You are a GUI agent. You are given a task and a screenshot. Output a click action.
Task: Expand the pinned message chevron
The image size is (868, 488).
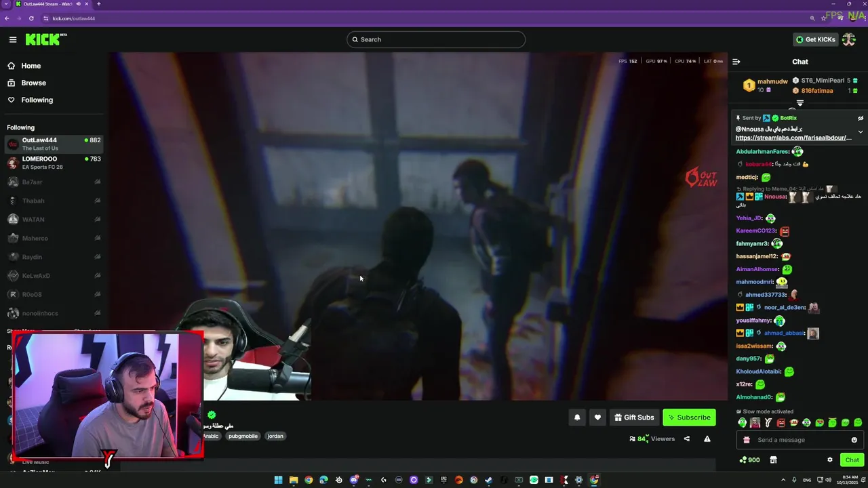point(861,132)
